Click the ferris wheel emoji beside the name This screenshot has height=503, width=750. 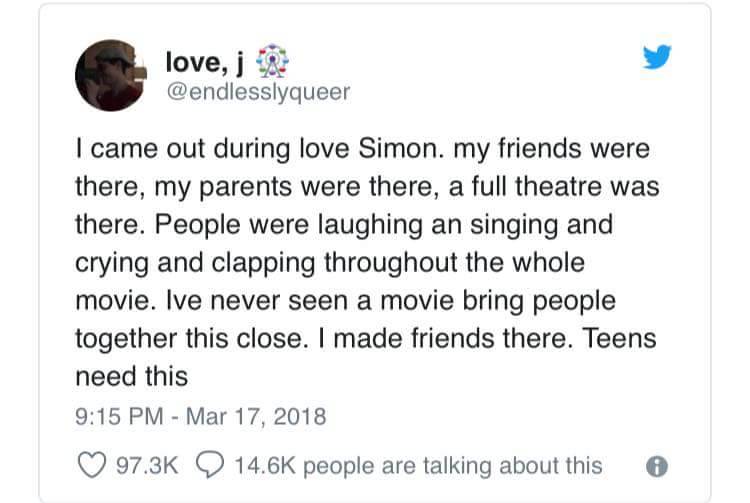pos(267,63)
